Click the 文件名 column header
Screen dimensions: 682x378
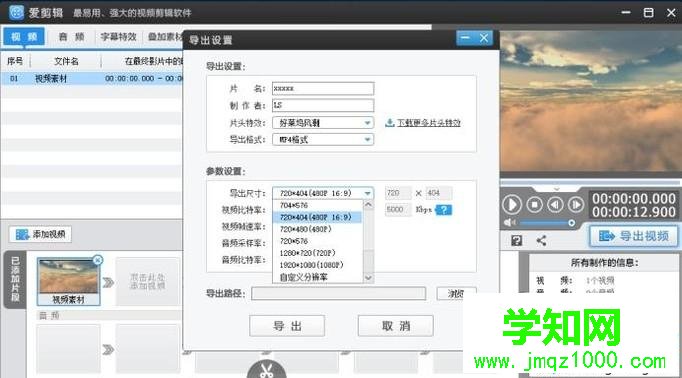tap(66, 61)
